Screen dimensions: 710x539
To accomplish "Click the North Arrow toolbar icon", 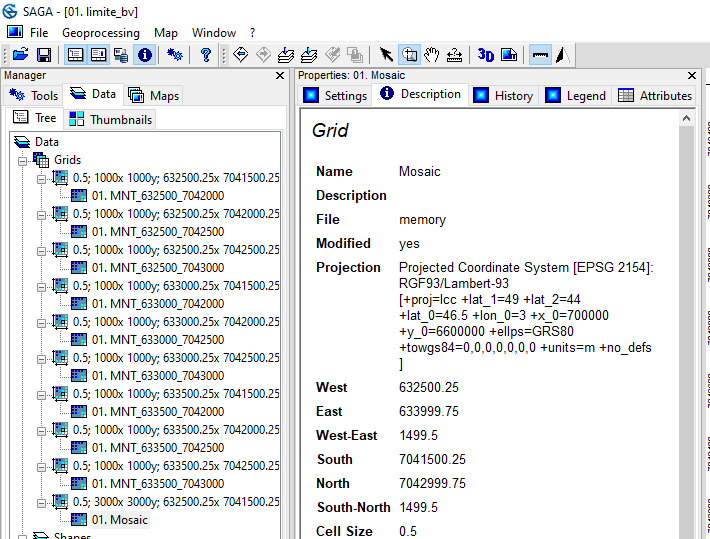I will click(x=563, y=55).
